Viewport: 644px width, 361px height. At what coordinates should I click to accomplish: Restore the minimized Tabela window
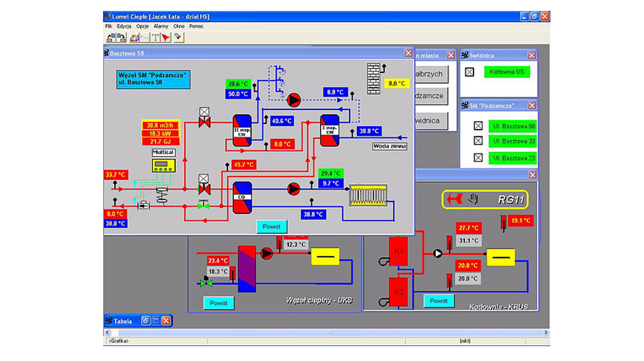point(146,321)
